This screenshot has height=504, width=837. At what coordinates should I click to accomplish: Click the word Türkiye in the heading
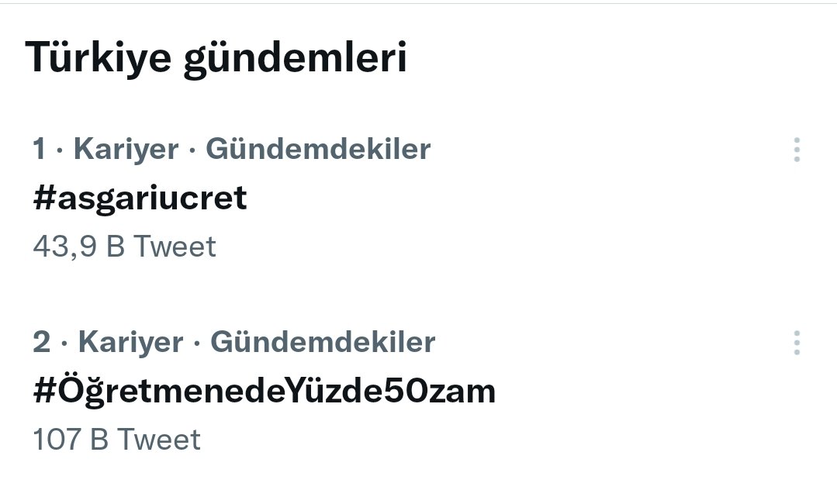pos(98,57)
